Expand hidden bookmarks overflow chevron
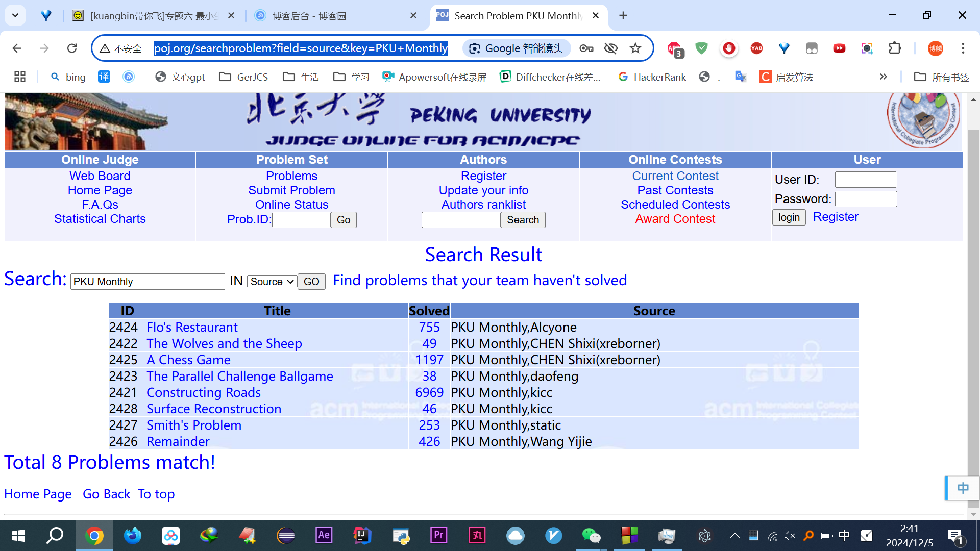 [x=883, y=77]
